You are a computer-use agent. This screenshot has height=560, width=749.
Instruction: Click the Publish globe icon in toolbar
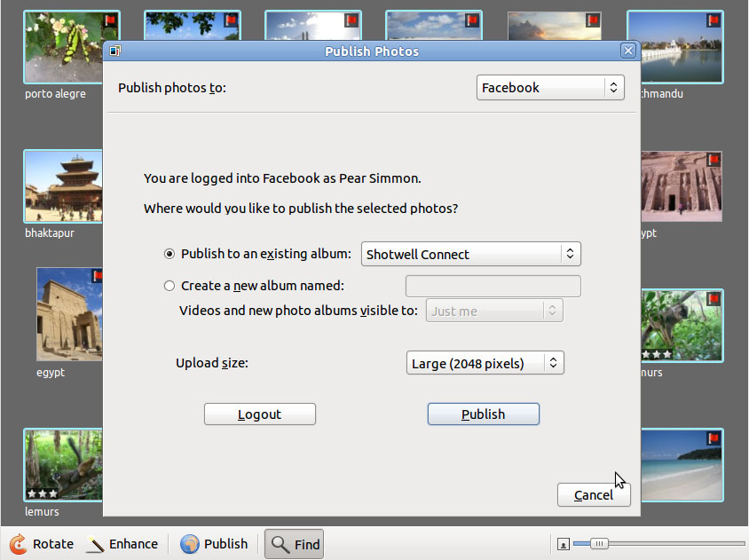coord(190,544)
